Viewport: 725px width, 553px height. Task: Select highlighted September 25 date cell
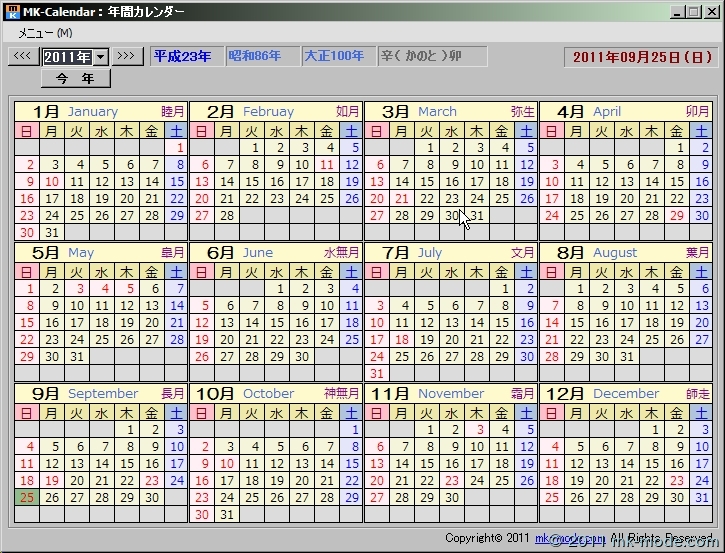[26, 497]
